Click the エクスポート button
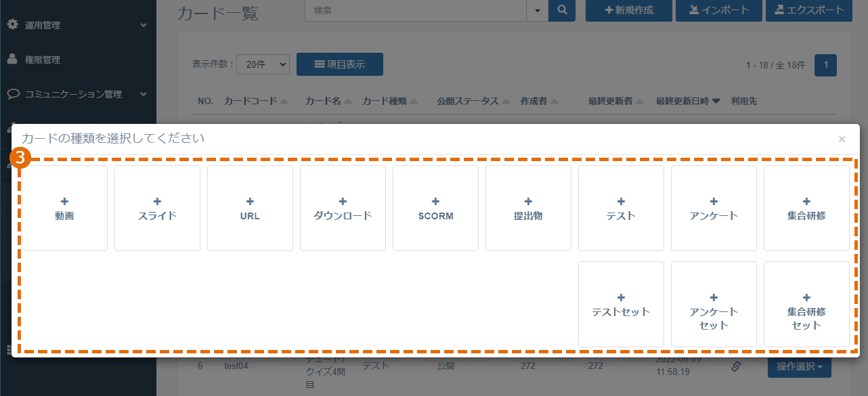Viewport: 868px width, 396px height. point(809,10)
